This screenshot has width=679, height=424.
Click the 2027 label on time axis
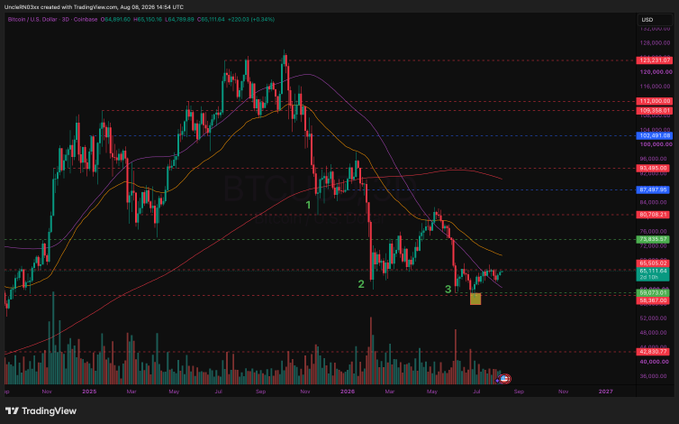pyautogui.click(x=605, y=392)
